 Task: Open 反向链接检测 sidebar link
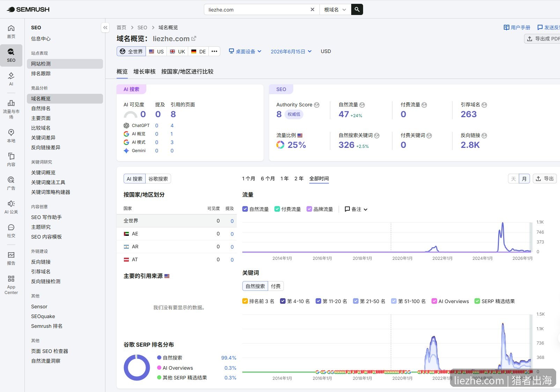65,281
